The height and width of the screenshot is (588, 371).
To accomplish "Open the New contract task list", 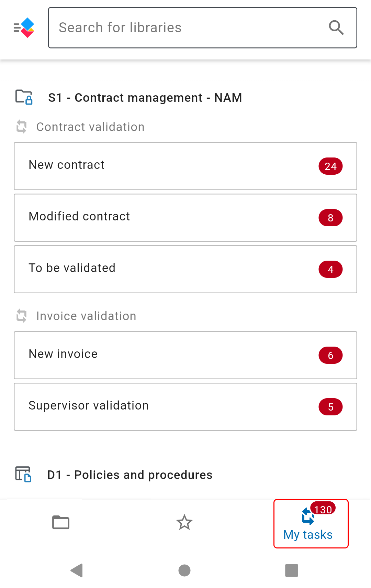I will point(185,166).
